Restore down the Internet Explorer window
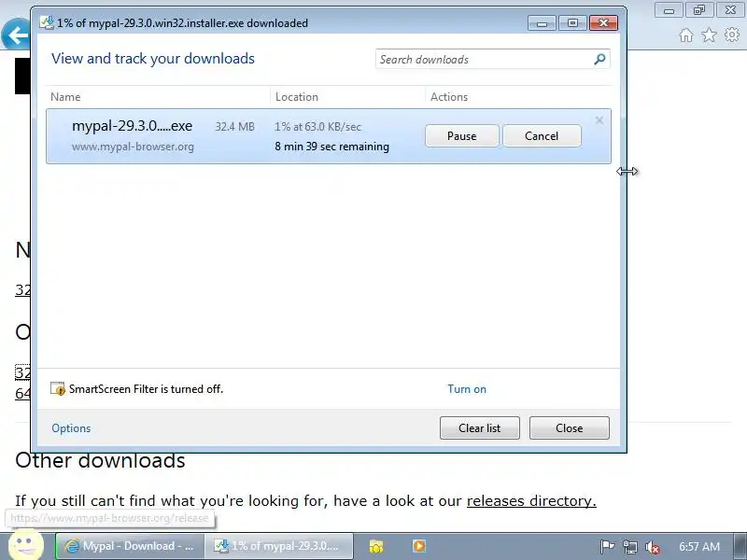Viewport: 747px width, 560px height. coord(699,10)
